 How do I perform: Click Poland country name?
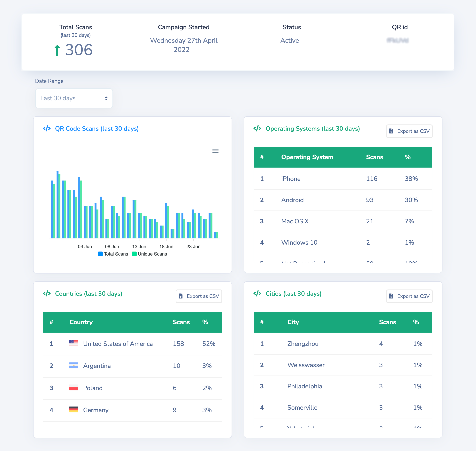pos(93,388)
